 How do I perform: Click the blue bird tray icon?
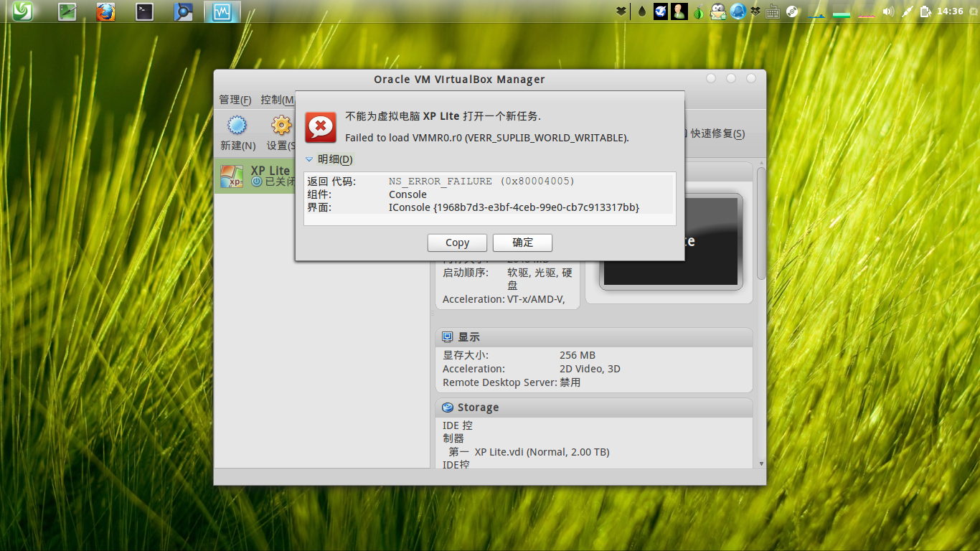pos(661,11)
